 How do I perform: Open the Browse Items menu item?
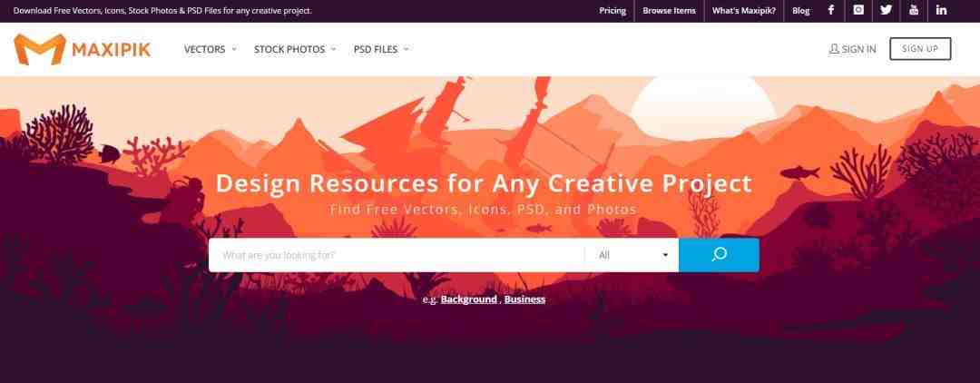tap(669, 11)
